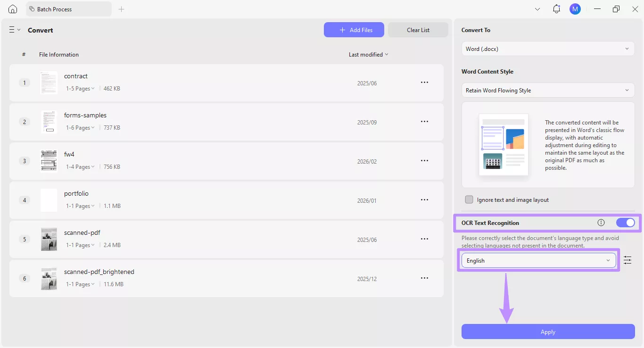Enable OCR Text Recognition toggle
The width and height of the screenshot is (644, 348).
click(626, 223)
